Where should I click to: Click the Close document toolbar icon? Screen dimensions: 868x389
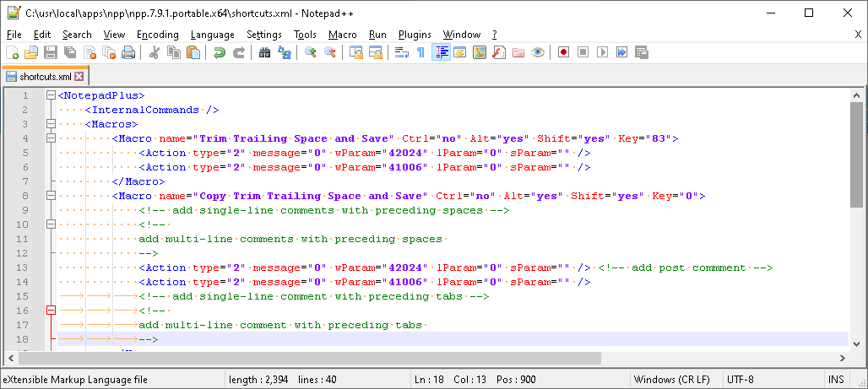[x=90, y=52]
